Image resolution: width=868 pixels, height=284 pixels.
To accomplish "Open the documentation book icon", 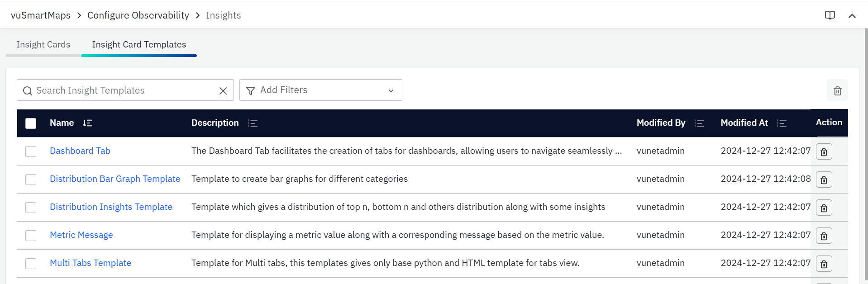I will [x=830, y=15].
